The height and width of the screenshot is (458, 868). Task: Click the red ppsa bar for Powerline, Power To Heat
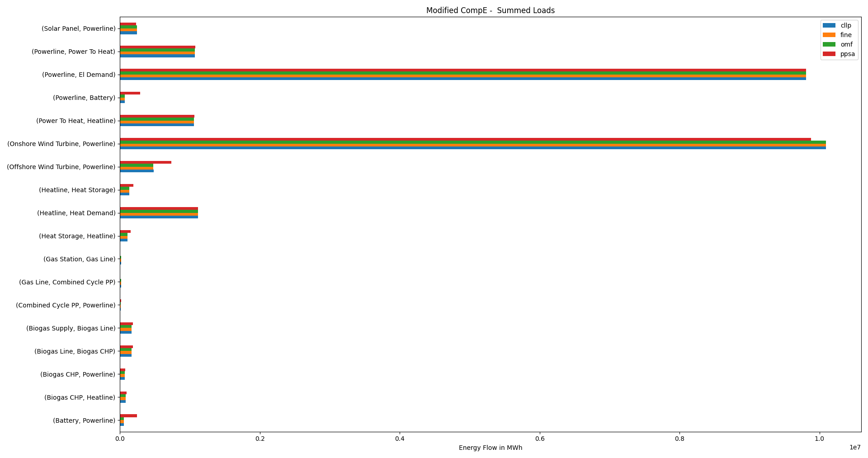point(157,47)
